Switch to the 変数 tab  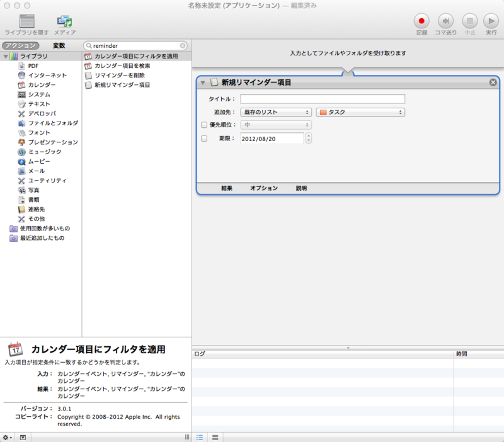(x=59, y=46)
